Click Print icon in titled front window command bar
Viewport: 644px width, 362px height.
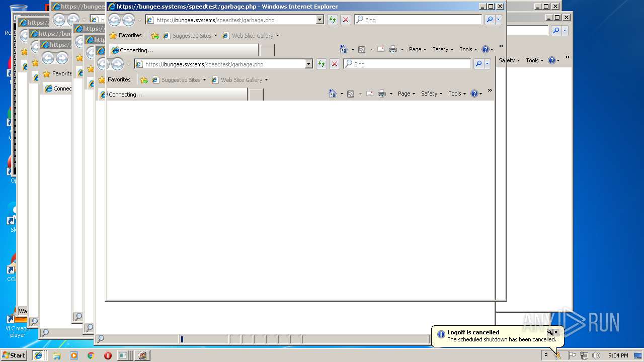click(393, 49)
